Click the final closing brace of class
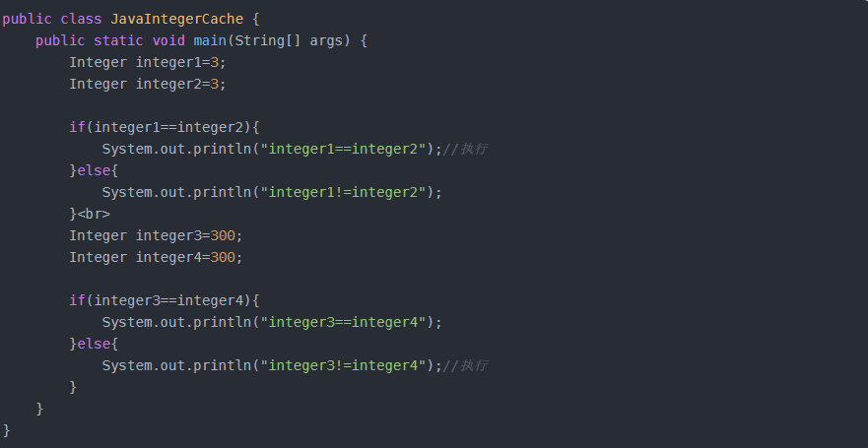Image resolution: width=868 pixels, height=448 pixels. click(7, 430)
